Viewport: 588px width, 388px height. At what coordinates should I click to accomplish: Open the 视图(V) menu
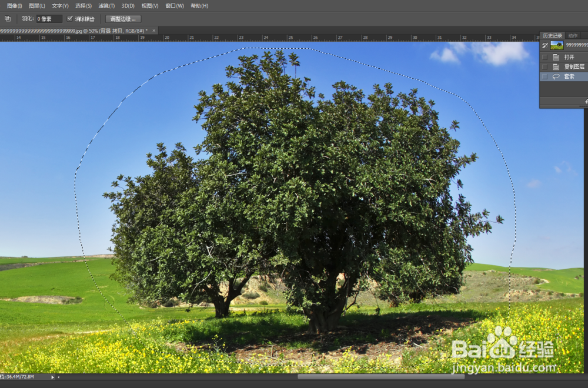click(149, 6)
